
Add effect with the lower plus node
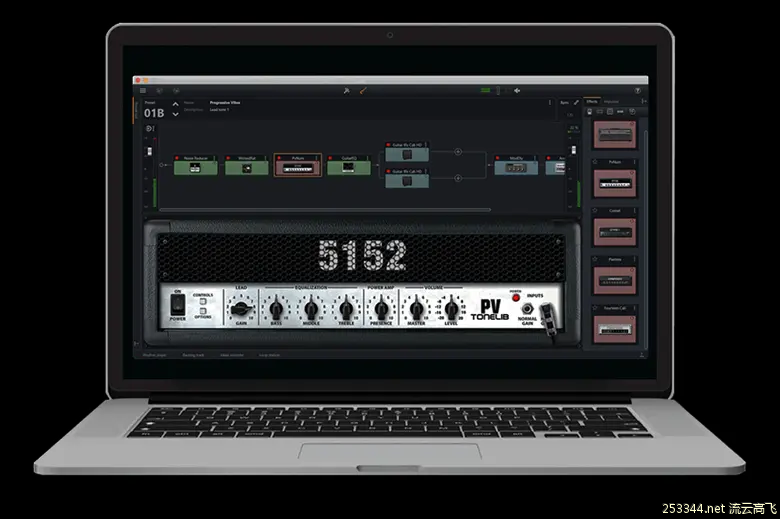coord(458,178)
